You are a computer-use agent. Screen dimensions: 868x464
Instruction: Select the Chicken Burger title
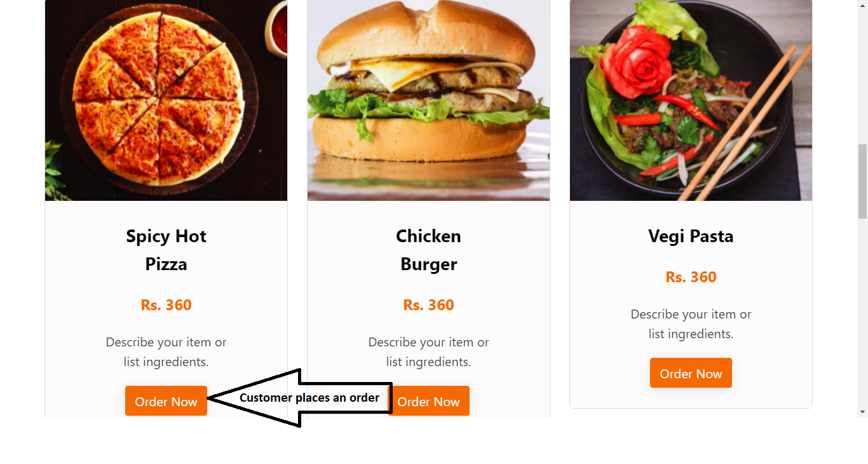pos(428,250)
